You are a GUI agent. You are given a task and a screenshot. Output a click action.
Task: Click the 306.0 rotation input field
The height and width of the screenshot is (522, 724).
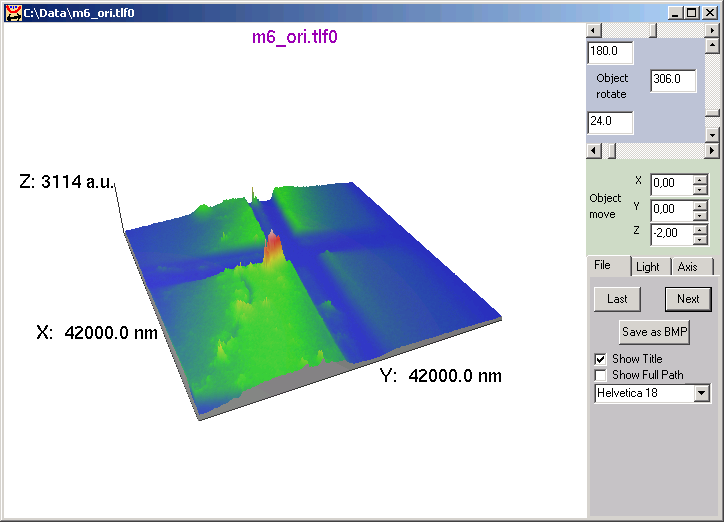coord(672,81)
